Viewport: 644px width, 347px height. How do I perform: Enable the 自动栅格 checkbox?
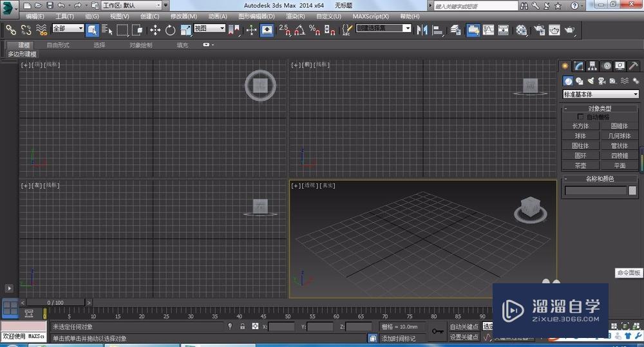(x=580, y=117)
